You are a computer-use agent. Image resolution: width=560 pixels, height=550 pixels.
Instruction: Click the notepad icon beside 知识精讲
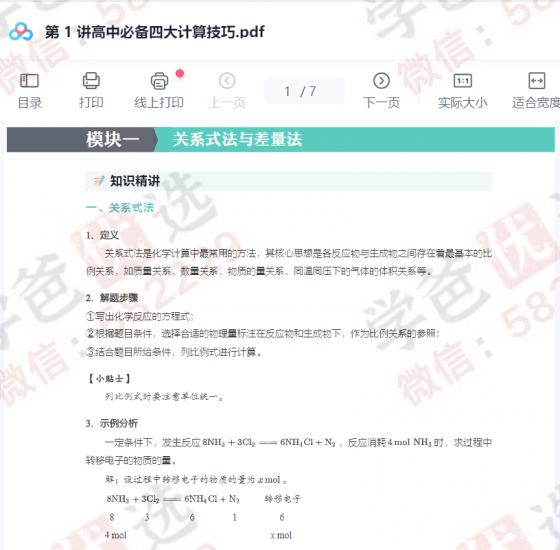pos(99,181)
